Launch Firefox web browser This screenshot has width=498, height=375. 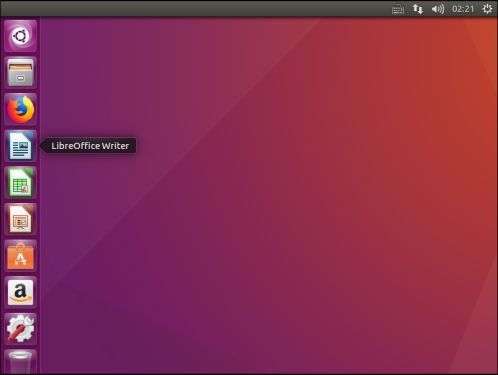[20, 109]
